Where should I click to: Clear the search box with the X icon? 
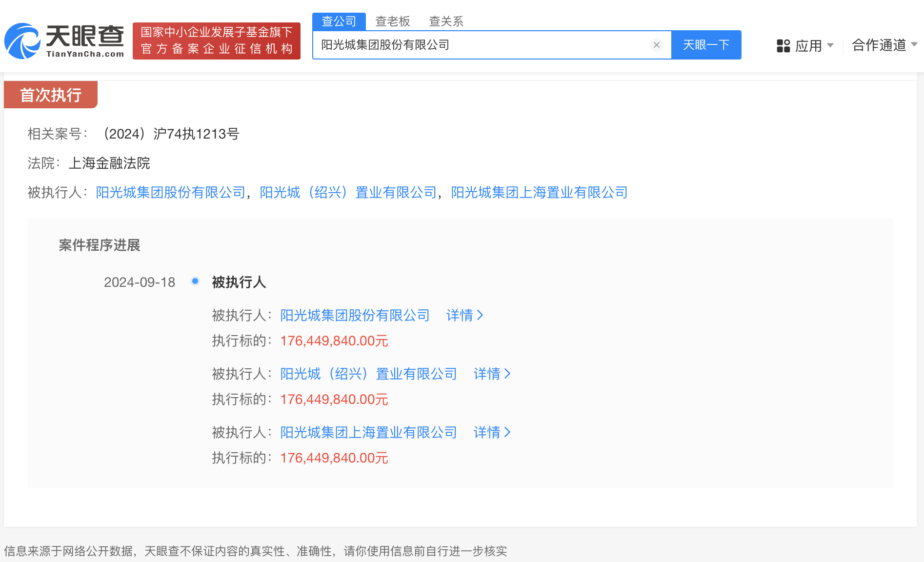coord(657,45)
